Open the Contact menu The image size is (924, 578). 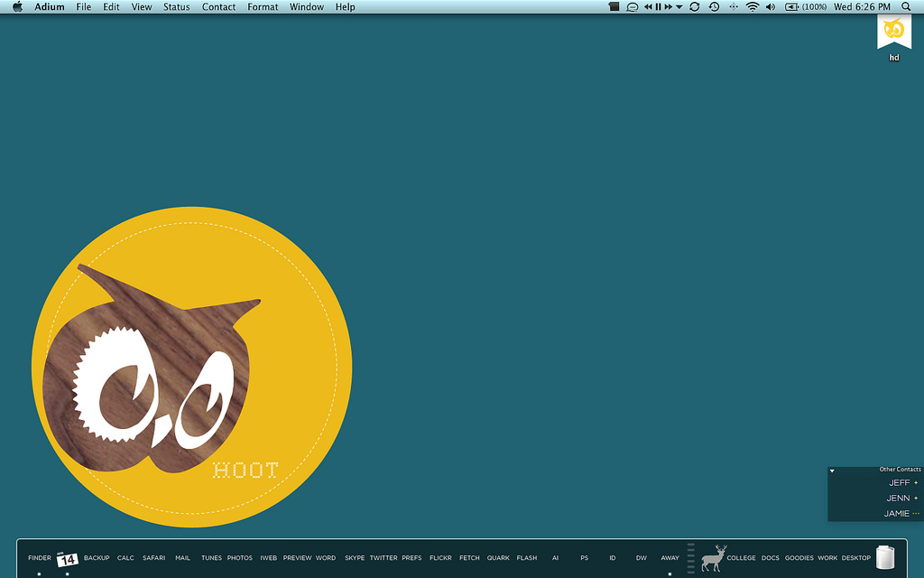click(218, 7)
